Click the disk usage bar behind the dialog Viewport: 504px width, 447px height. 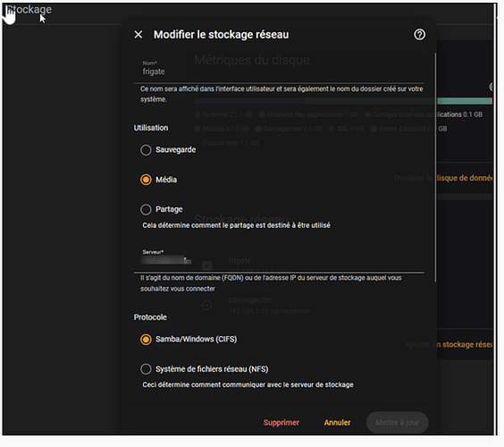[x=465, y=101]
